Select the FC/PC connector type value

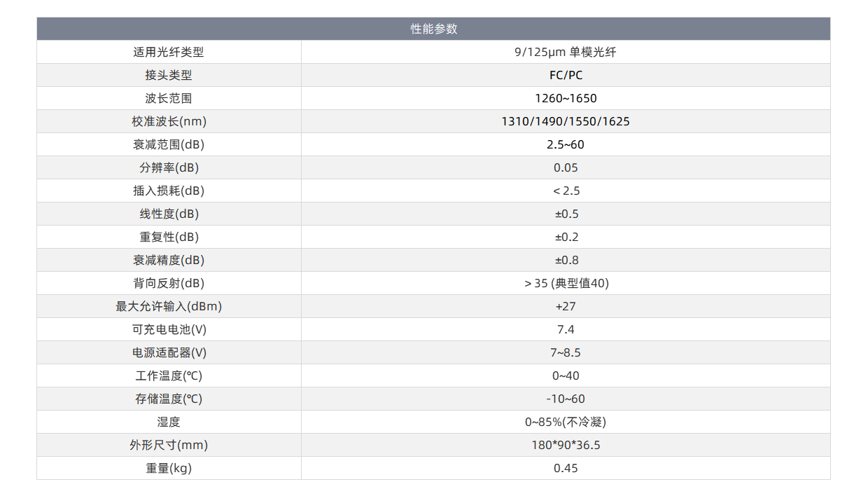[566, 75]
